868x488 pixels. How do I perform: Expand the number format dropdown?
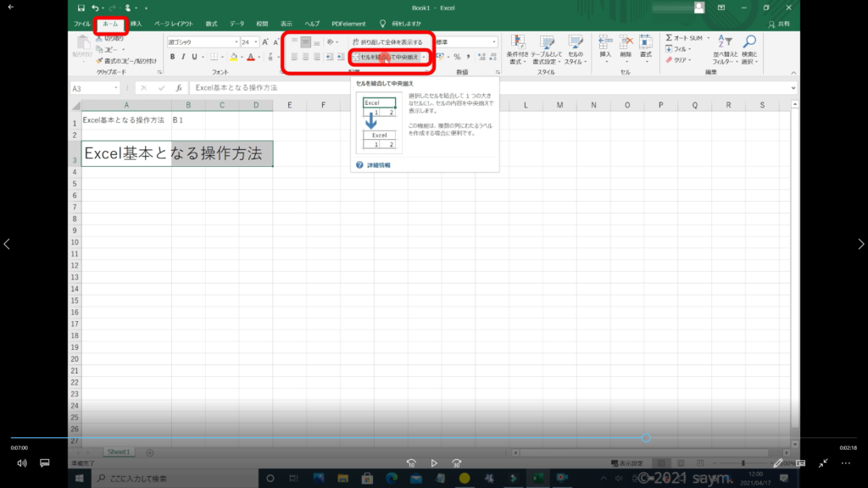(x=494, y=42)
